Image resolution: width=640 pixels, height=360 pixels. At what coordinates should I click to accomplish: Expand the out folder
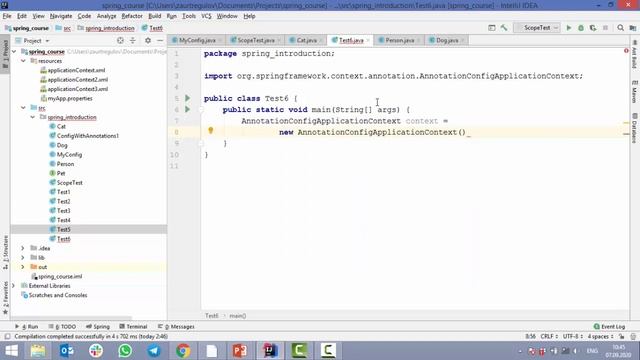23,267
